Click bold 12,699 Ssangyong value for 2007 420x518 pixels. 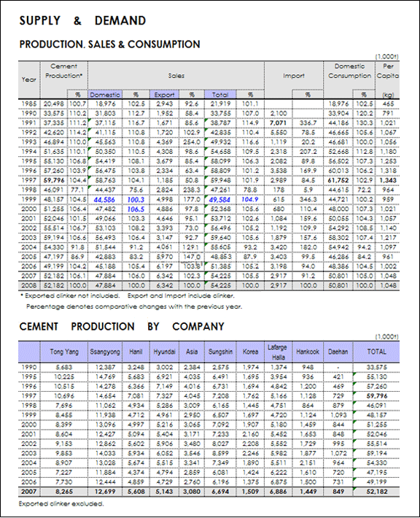[105, 492]
